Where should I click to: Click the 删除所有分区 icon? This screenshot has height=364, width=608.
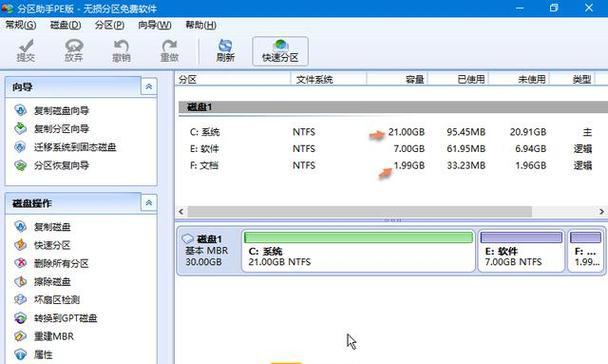click(x=20, y=263)
